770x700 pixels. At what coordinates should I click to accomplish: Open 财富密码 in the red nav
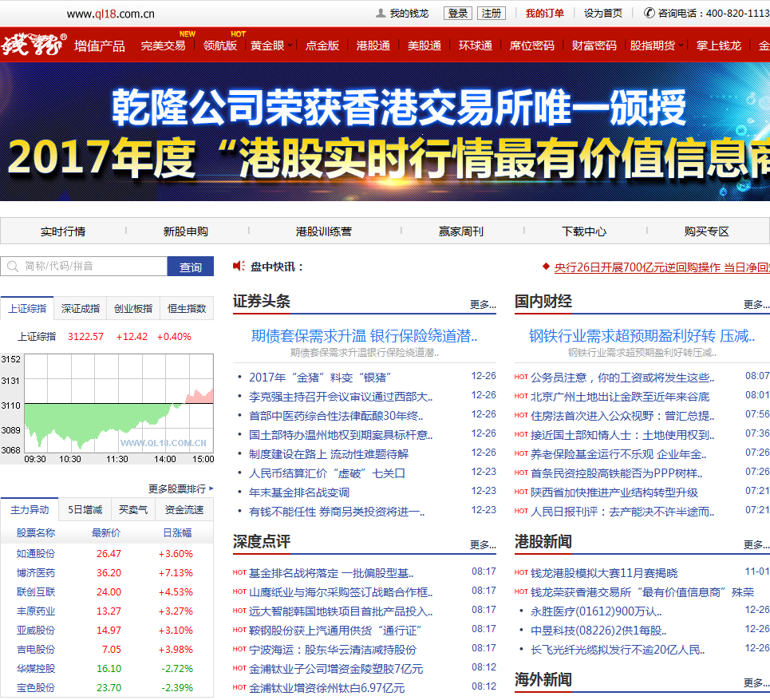tap(594, 45)
